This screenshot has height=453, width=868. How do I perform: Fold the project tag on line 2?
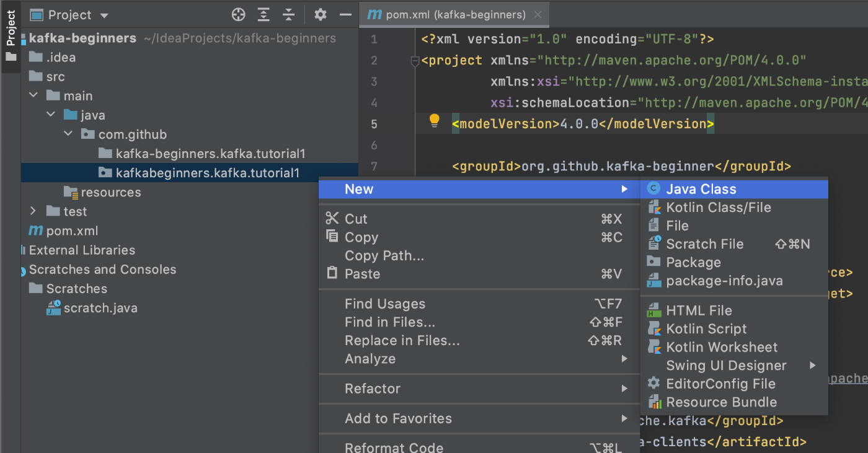[415, 61]
